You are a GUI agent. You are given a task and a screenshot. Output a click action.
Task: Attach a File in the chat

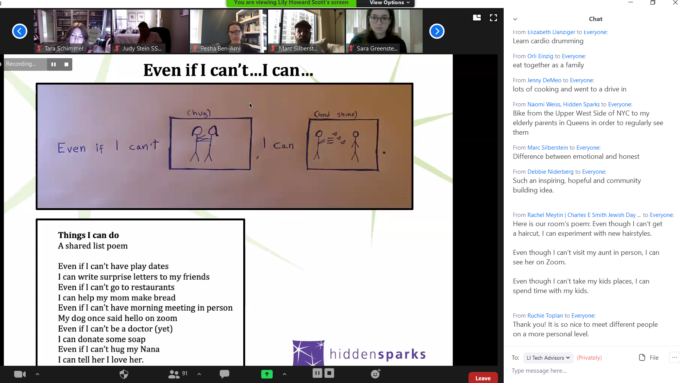[x=649, y=358]
